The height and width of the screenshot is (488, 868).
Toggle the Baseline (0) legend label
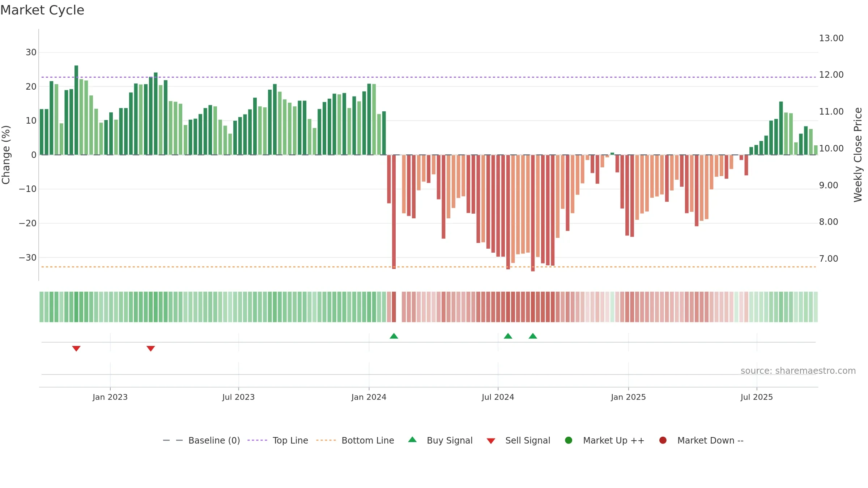click(x=214, y=440)
